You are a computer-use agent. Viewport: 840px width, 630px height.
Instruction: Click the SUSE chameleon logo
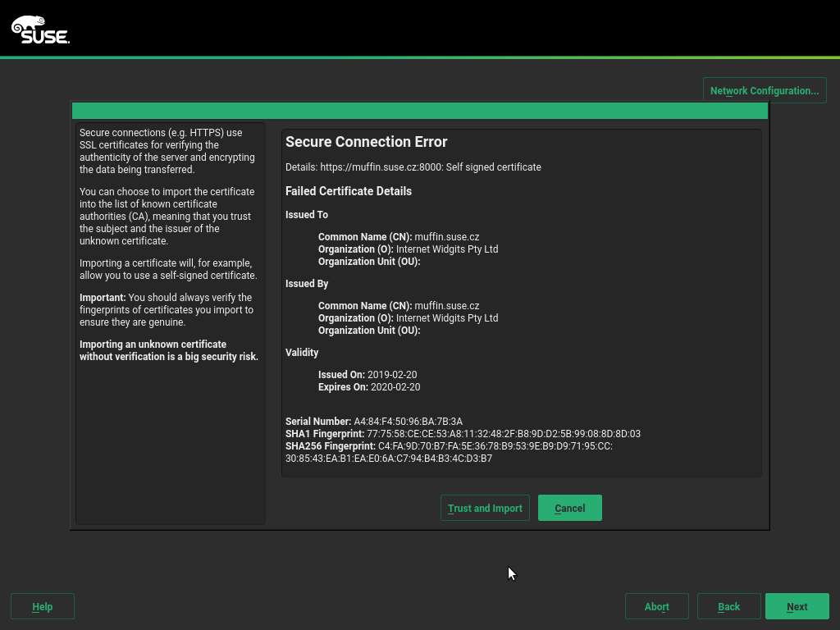pos(39,30)
